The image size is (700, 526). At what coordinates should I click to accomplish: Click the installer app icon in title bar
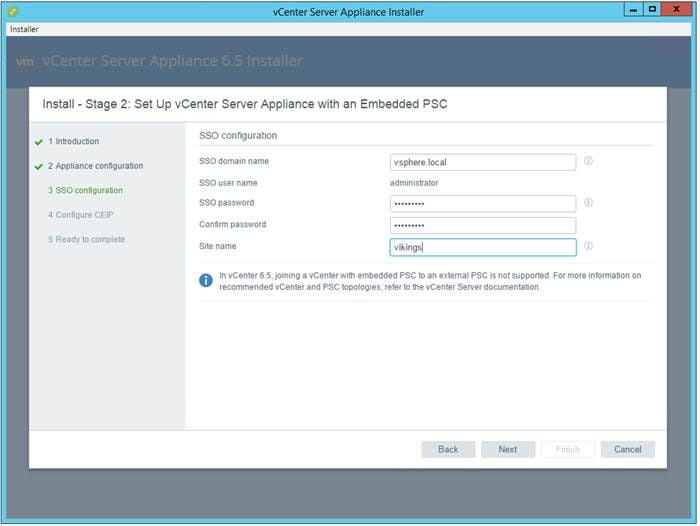pos(13,11)
